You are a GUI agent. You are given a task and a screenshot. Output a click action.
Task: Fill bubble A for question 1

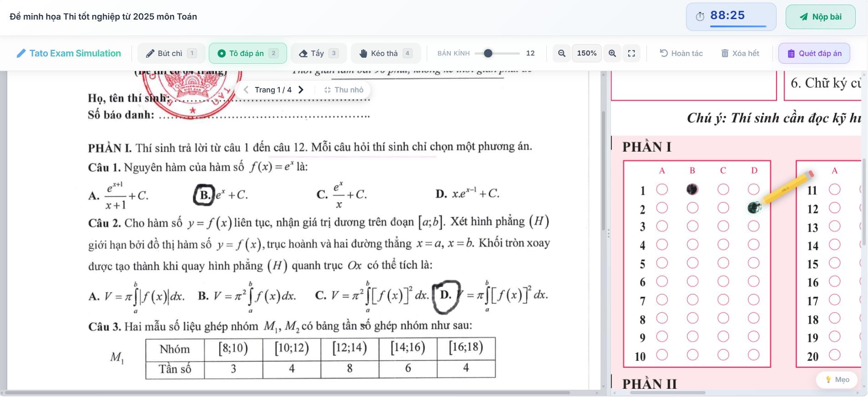tap(662, 189)
